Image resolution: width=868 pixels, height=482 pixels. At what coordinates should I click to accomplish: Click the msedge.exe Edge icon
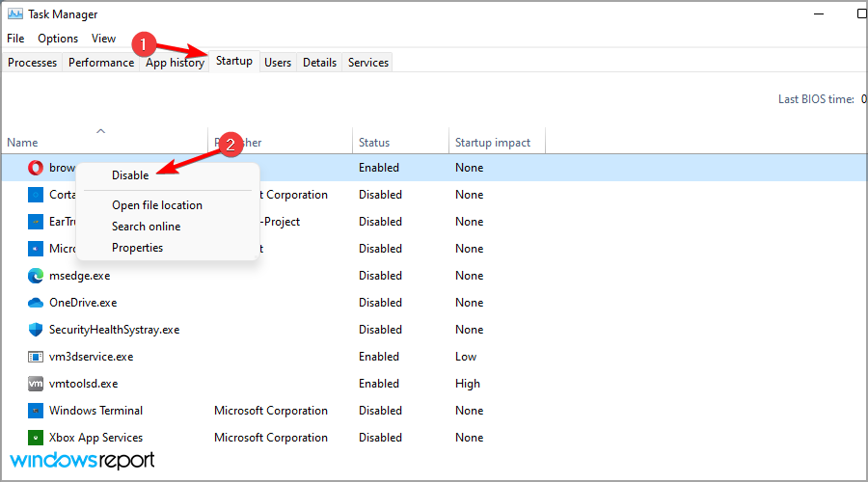pyautogui.click(x=36, y=276)
